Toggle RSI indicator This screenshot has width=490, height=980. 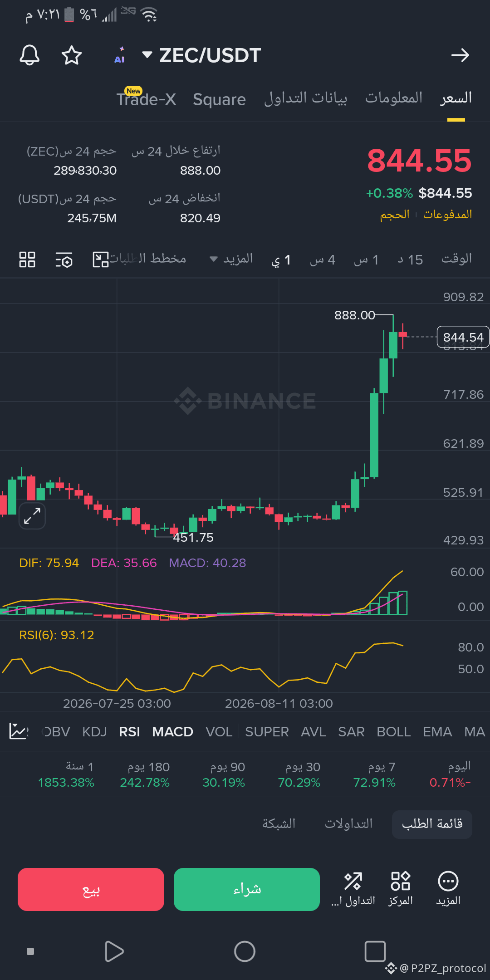pyautogui.click(x=129, y=732)
